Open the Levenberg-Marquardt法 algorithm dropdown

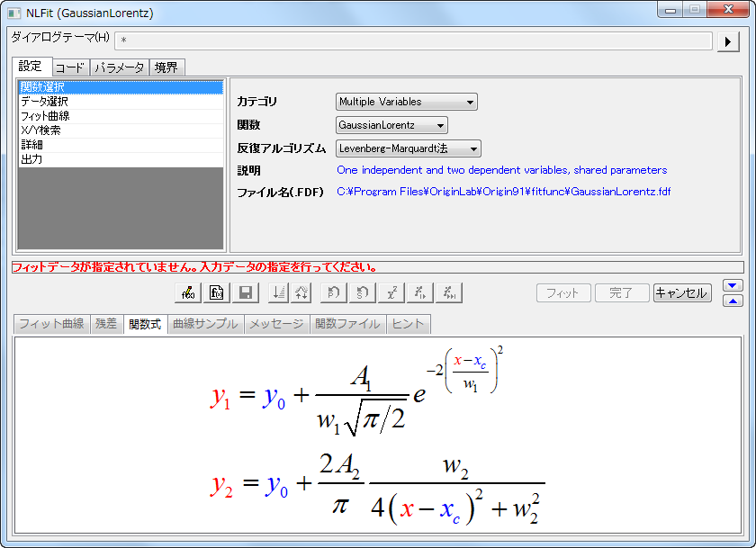(x=408, y=148)
